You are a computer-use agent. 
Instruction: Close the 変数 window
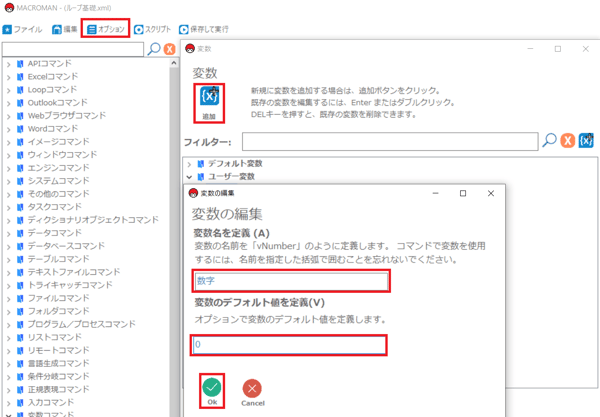[x=585, y=49]
